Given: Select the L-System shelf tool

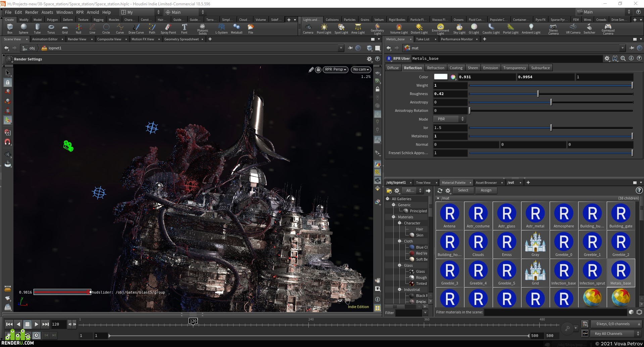Looking at the screenshot, I should (x=221, y=29).
